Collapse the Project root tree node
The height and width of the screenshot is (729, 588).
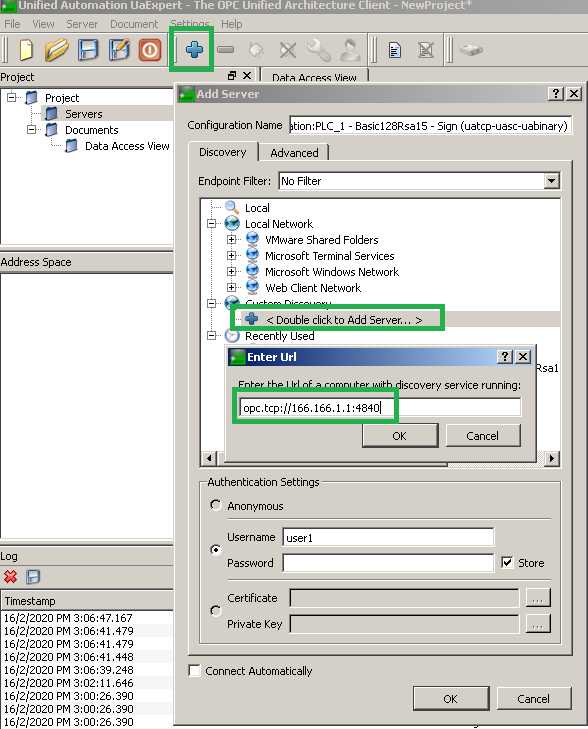[12, 98]
